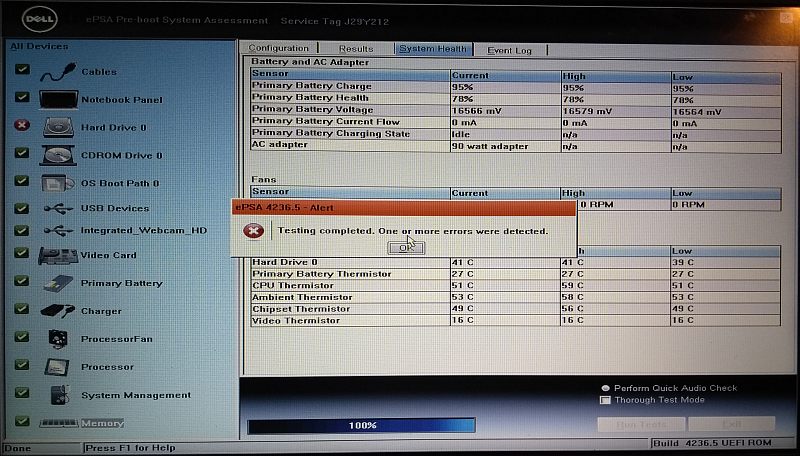Select the ProcessorFan icon
This screenshot has height=456, width=800.
pos(58,339)
